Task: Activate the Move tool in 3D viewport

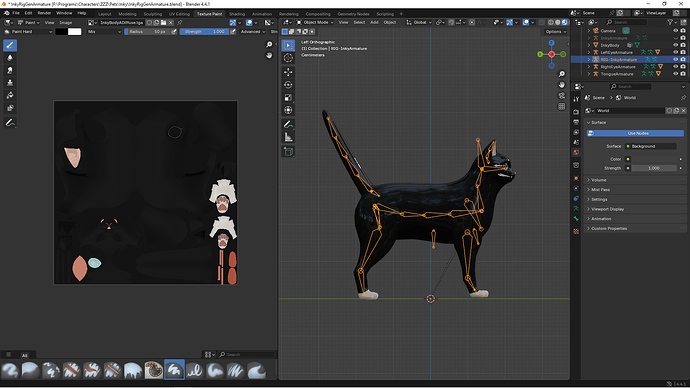Action: (288, 72)
